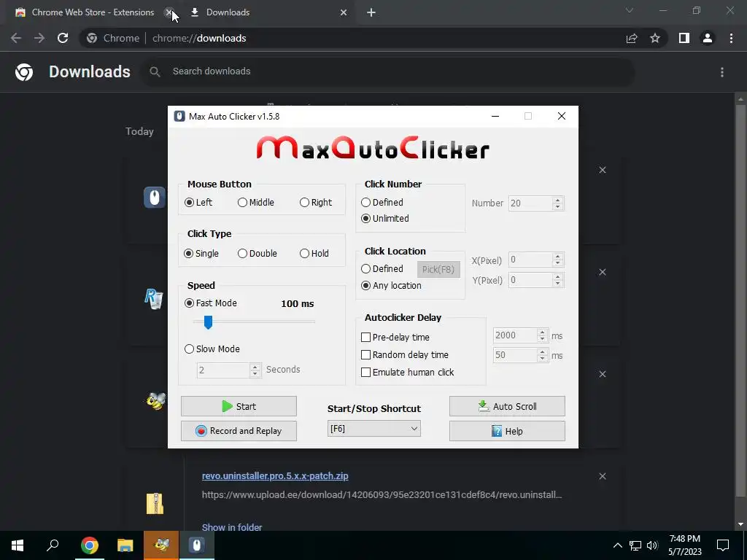This screenshot has height=560, width=747.
Task: Click the Number input field showing 20
Action: coord(530,203)
